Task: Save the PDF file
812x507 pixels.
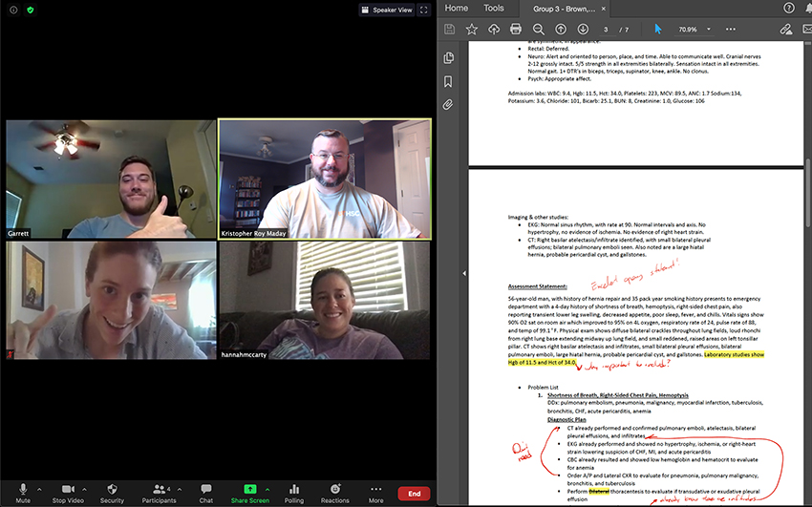Action: 450,29
